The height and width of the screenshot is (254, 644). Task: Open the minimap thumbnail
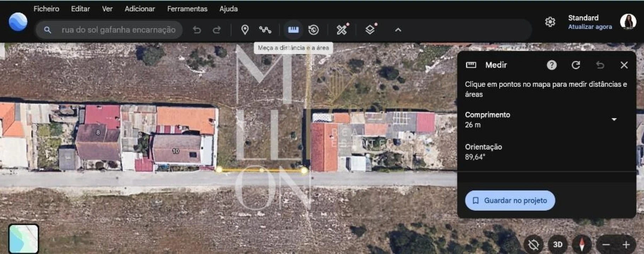coord(24,238)
